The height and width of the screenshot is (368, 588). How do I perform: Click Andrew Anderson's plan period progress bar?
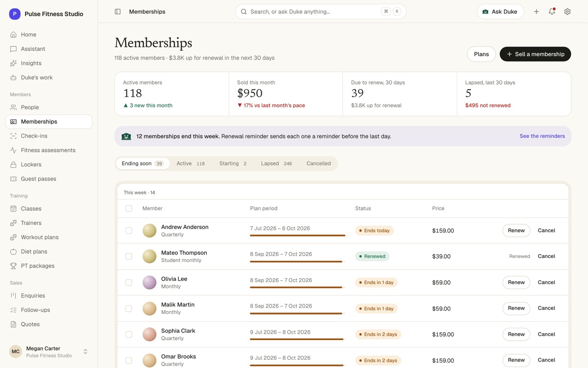pos(297,236)
